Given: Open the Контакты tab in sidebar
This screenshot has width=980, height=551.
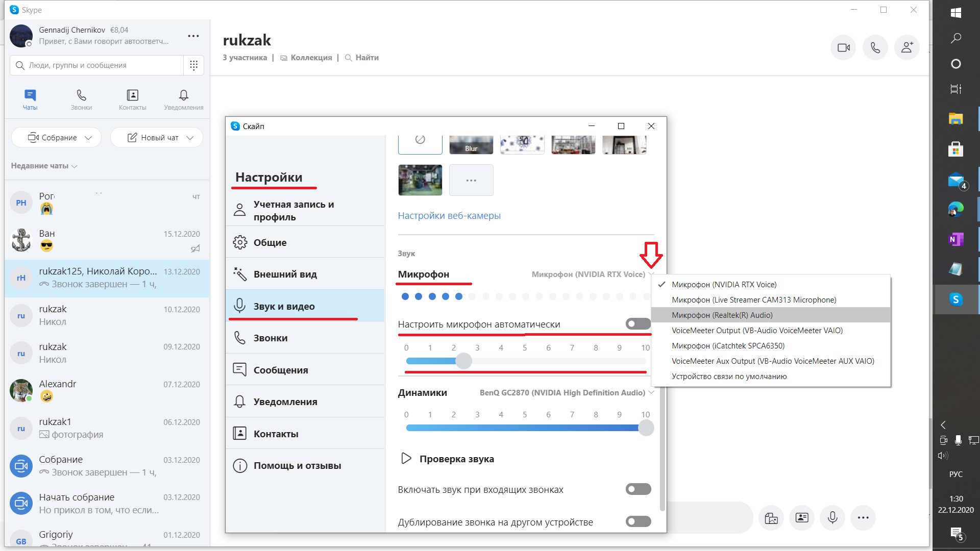Looking at the screenshot, I should click(x=132, y=99).
